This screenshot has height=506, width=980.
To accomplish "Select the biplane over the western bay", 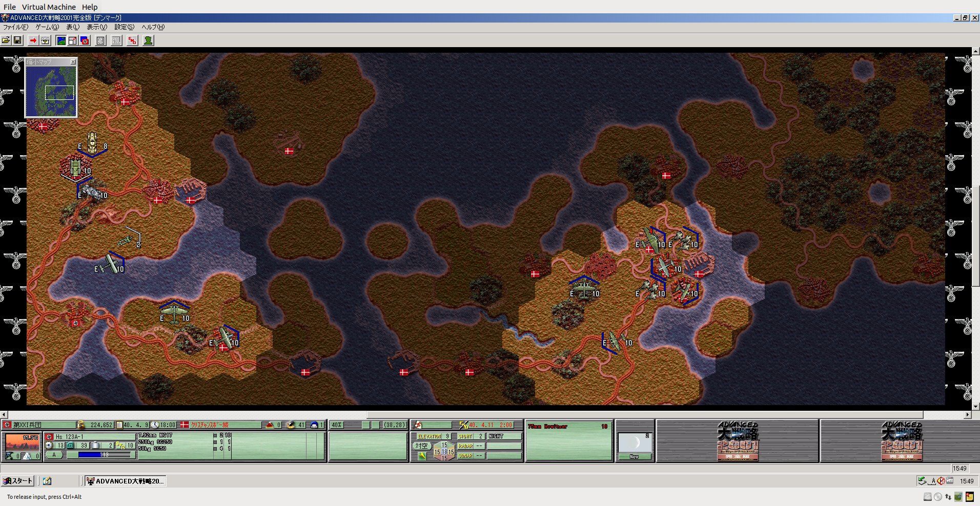I will pos(109,264).
